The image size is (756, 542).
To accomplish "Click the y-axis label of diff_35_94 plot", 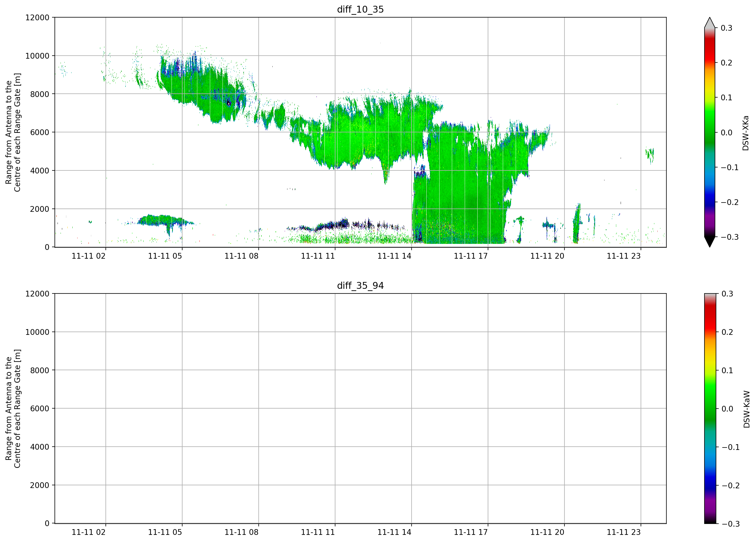I will pos(13,409).
